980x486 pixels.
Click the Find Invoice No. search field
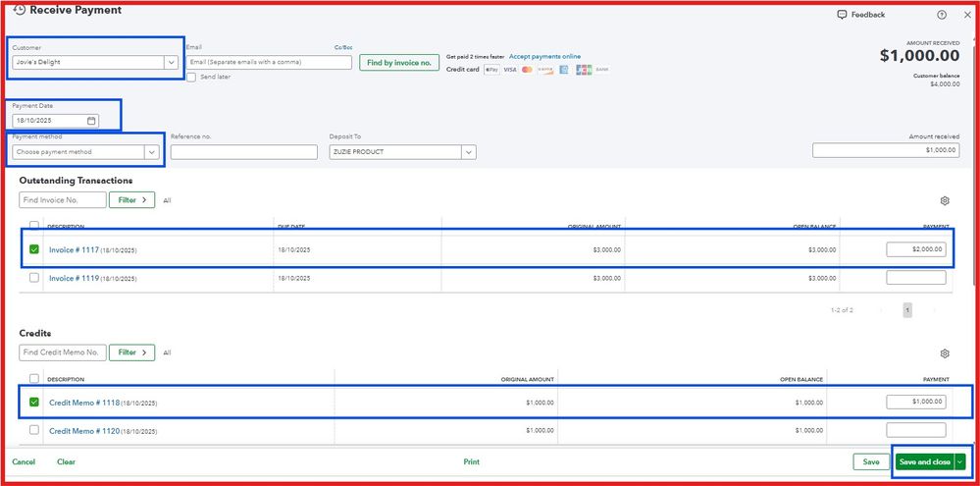(63, 200)
